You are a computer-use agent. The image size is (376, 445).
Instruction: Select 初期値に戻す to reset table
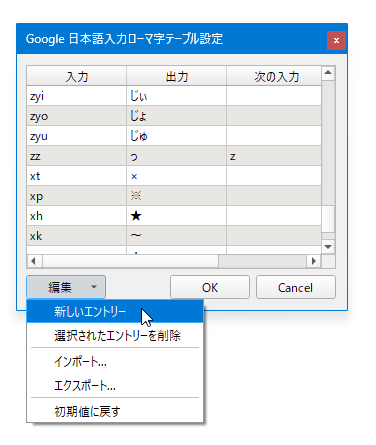(x=115, y=411)
